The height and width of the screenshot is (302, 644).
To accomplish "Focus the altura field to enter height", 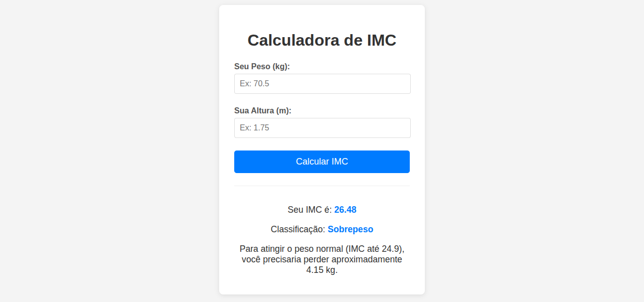I will click(322, 127).
